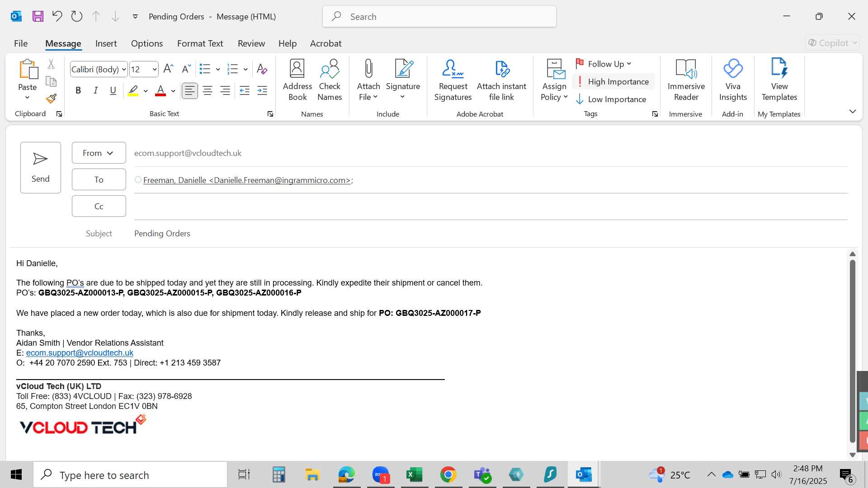This screenshot has width=868, height=488.
Task: Click the Undo arrow icon
Action: [x=57, y=16]
